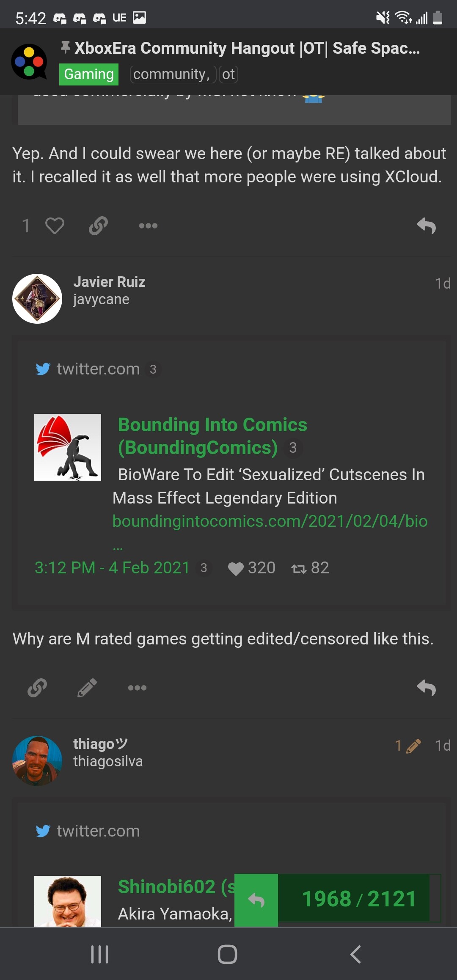Open tweet timestamp 3:12 PM - 4 Feb 2021
457x980 pixels.
pyautogui.click(x=112, y=568)
